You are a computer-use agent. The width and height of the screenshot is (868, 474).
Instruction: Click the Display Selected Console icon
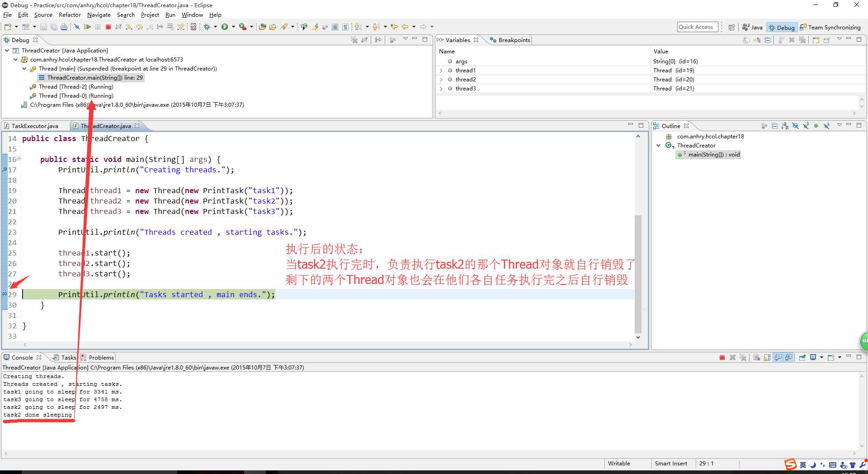click(x=813, y=357)
